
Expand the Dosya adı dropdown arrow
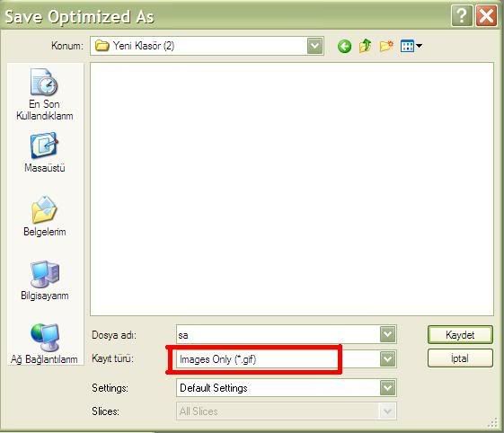pos(387,334)
